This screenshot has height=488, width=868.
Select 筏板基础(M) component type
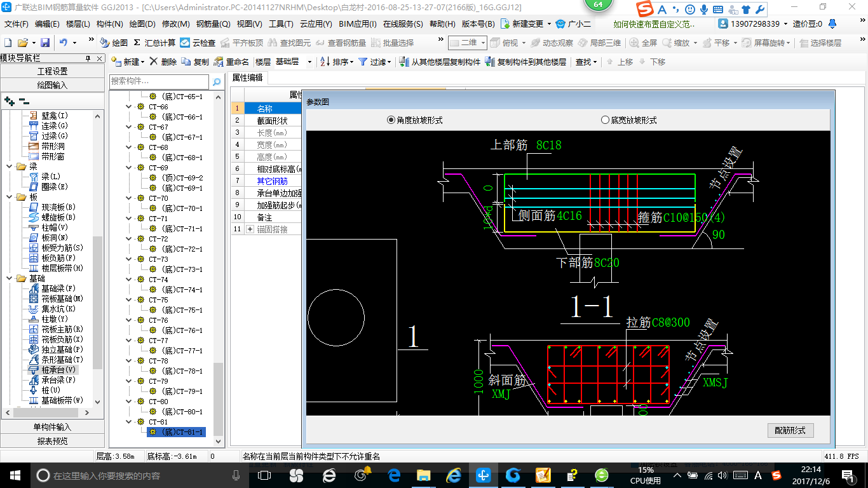coord(56,299)
